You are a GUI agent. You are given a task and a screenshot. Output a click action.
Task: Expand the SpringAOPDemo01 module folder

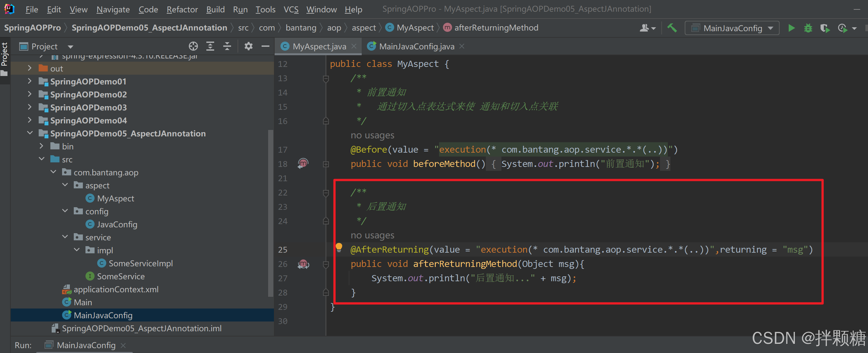30,81
